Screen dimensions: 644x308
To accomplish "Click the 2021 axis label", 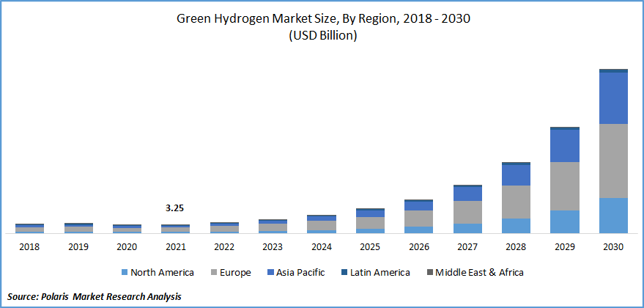I will (x=176, y=247).
